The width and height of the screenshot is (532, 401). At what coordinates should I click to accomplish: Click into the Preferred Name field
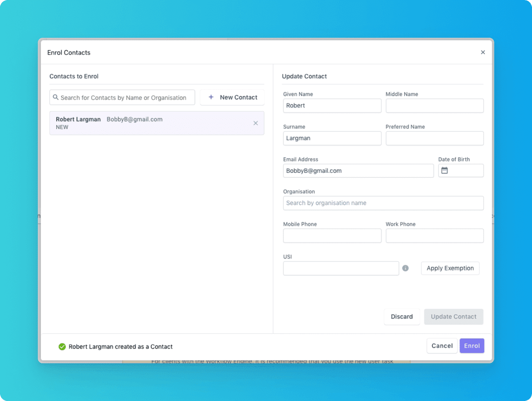click(434, 138)
